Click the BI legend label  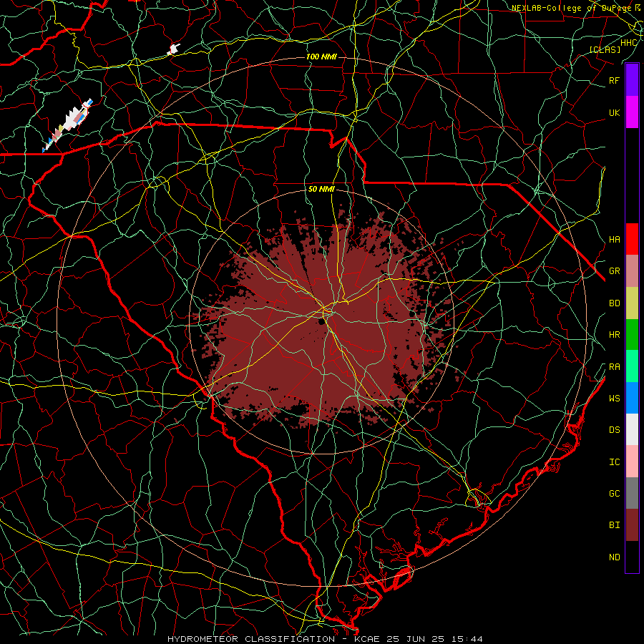(614, 525)
